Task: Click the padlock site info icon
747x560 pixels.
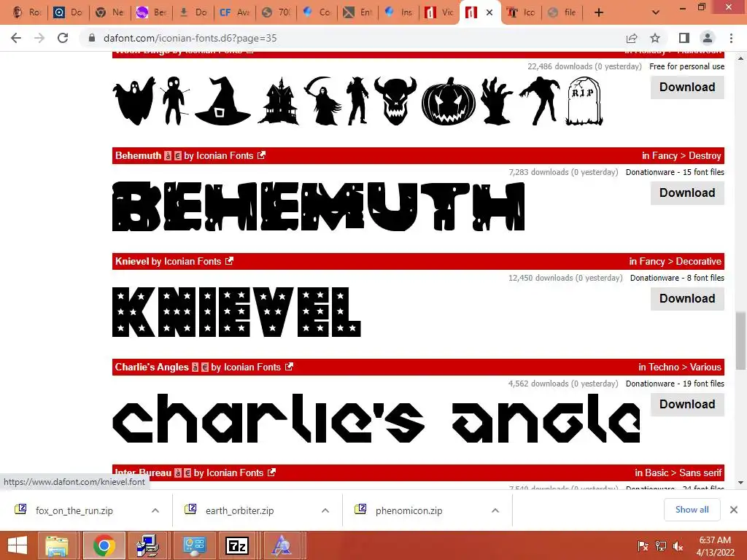Action: tap(91, 38)
